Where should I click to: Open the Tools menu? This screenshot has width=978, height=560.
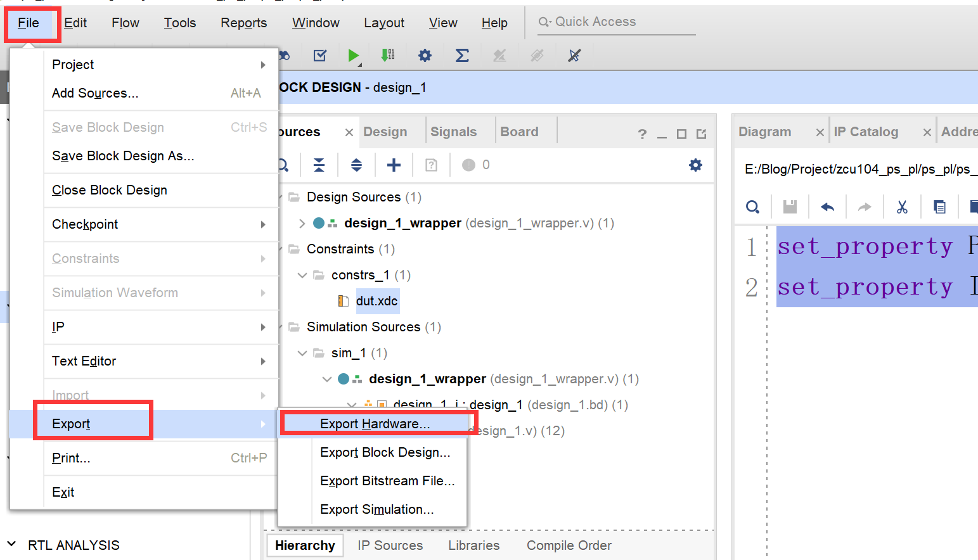(x=180, y=23)
